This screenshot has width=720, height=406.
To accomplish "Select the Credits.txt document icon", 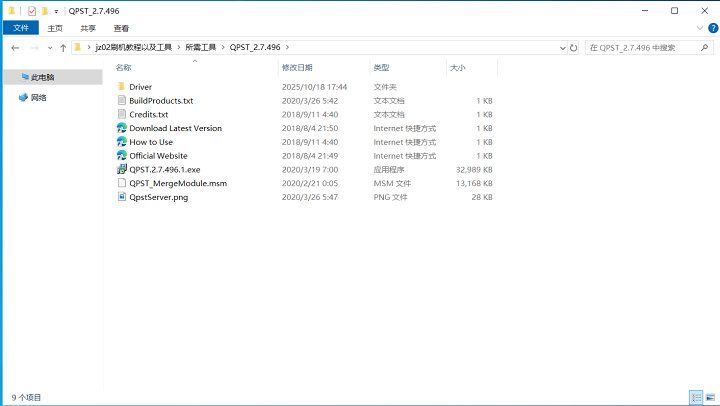I will (x=122, y=114).
